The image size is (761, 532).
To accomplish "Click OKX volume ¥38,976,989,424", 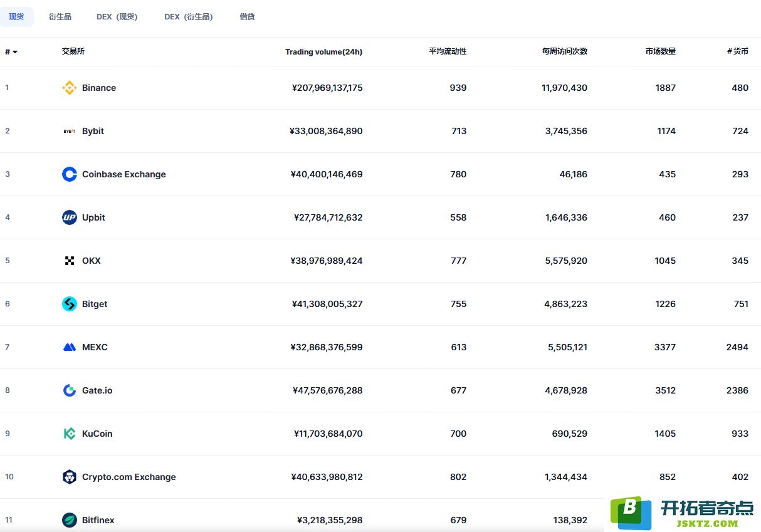I will [x=327, y=261].
